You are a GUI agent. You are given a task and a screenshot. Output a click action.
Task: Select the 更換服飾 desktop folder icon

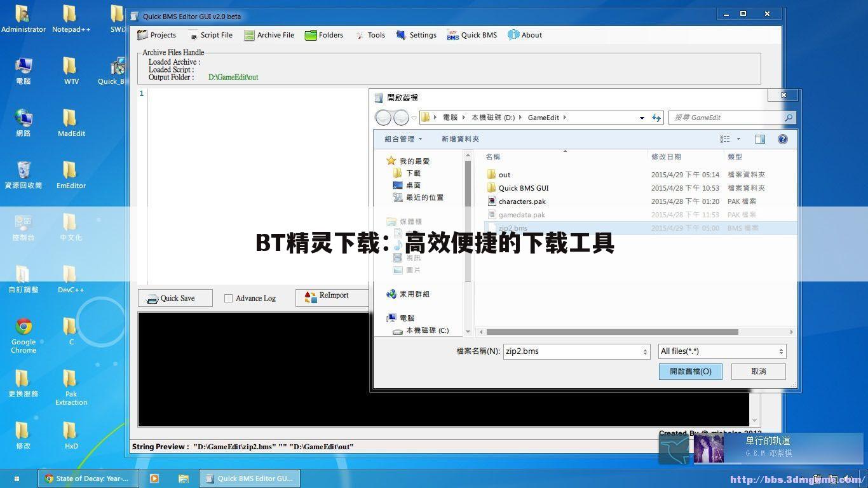[x=24, y=383]
